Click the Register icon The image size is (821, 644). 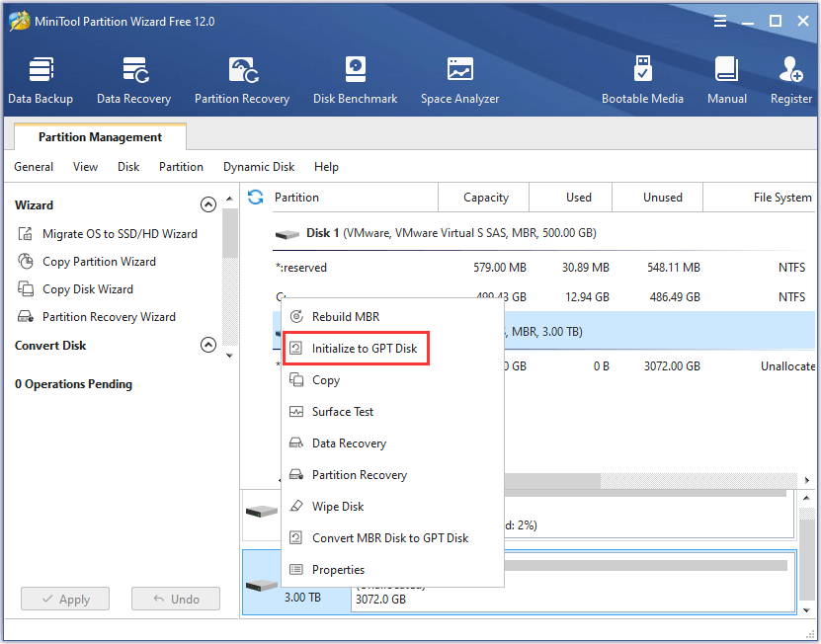(x=790, y=70)
